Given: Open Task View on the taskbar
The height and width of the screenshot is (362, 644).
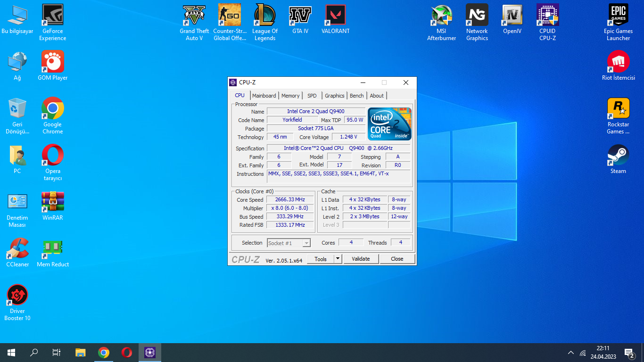Looking at the screenshot, I should [x=57, y=353].
